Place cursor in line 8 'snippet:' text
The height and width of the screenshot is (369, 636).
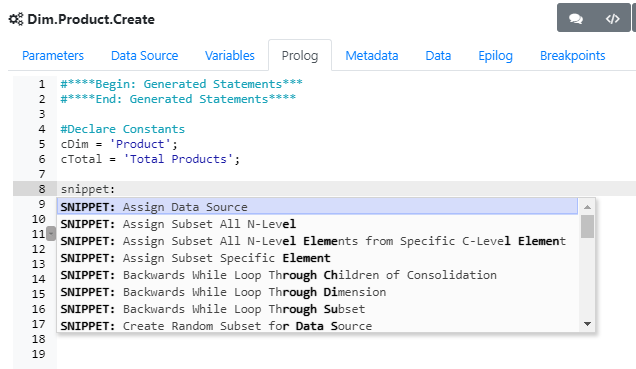pyautogui.click(x=88, y=189)
